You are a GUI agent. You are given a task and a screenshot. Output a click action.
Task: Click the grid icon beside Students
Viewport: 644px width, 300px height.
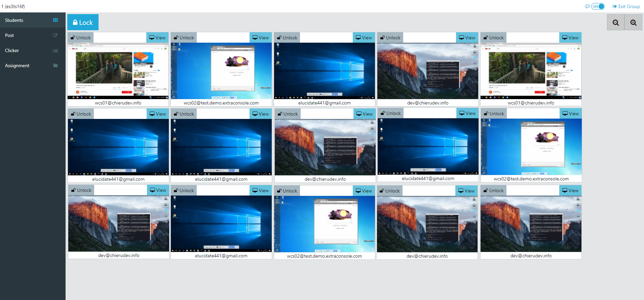tap(55, 20)
